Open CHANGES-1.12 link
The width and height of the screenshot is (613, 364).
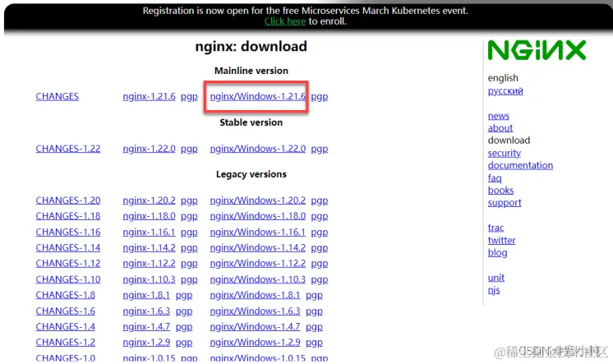click(x=68, y=263)
